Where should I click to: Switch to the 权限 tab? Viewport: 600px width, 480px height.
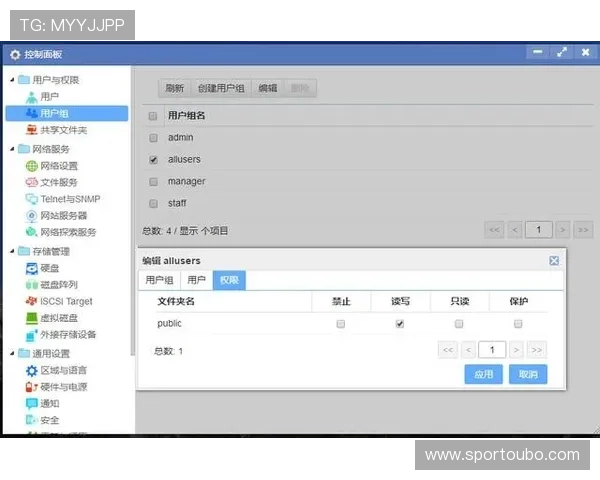pyautogui.click(x=229, y=280)
